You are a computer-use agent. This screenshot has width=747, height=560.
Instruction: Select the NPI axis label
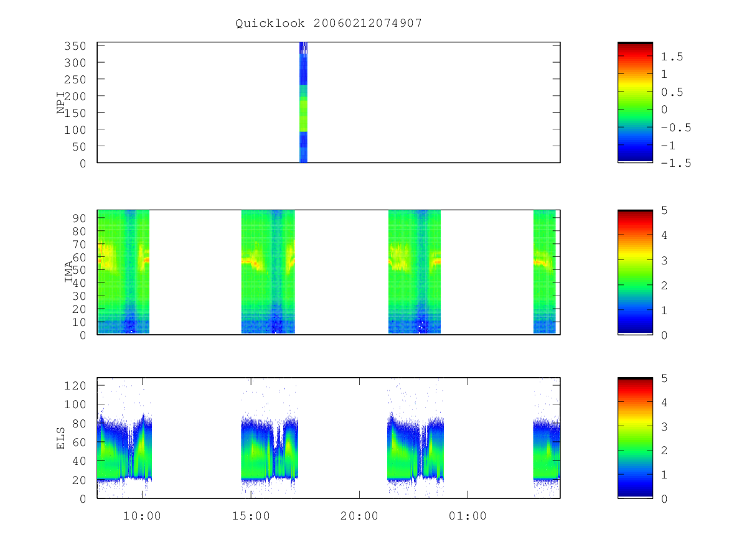click(x=61, y=103)
